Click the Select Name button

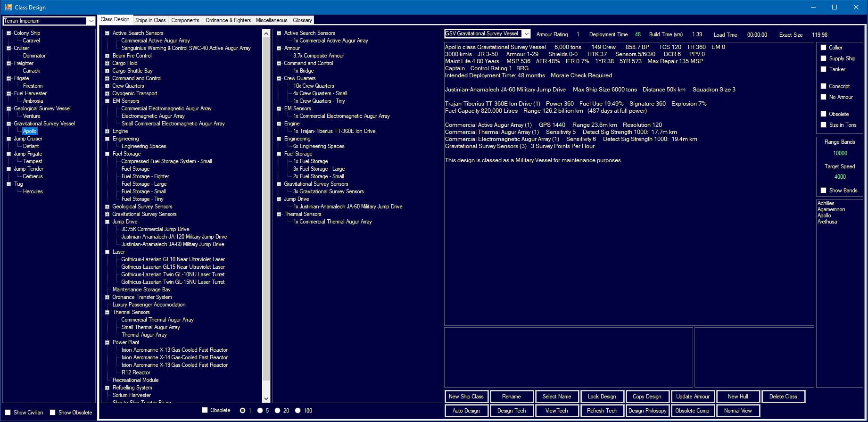557,397
